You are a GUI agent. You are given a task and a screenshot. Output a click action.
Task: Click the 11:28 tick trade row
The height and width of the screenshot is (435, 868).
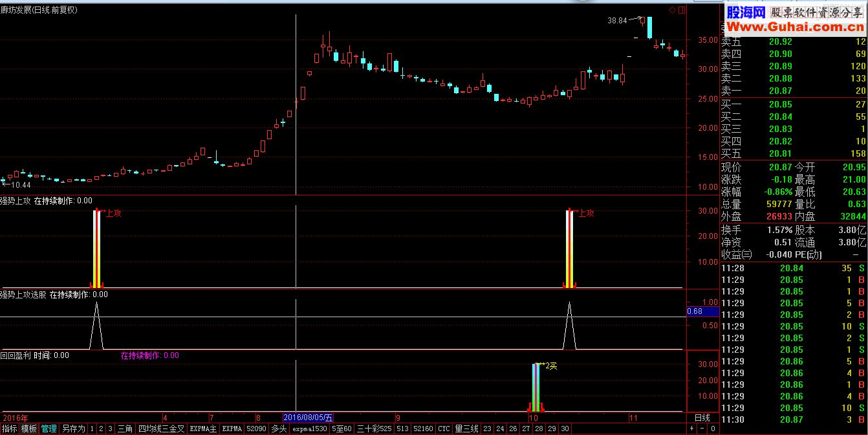coord(794,268)
